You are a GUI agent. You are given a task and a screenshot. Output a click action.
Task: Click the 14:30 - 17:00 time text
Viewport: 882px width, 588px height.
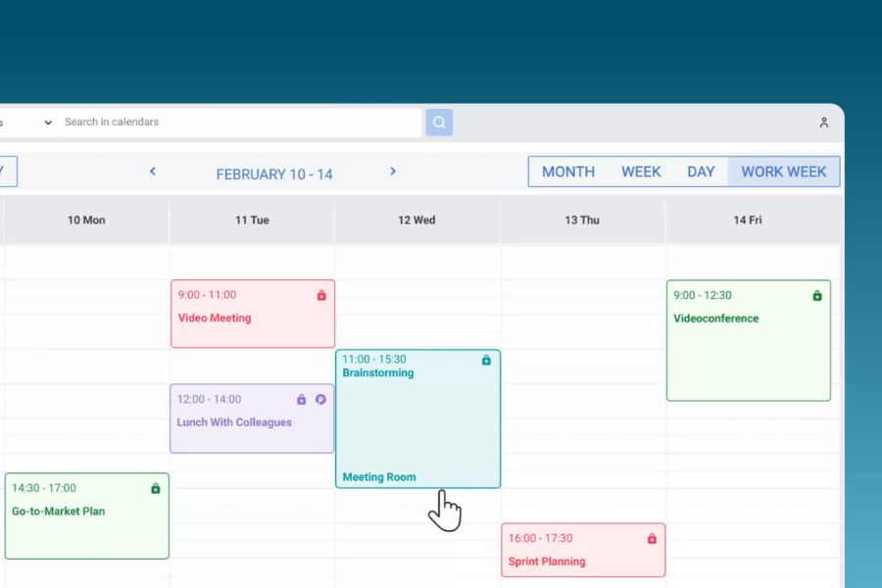point(44,488)
